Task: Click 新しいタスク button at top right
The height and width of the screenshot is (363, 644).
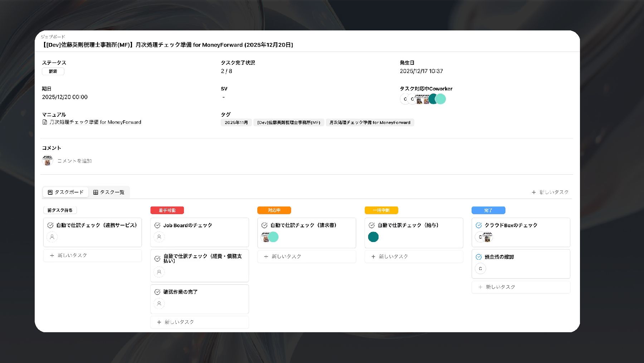Action: point(550,192)
